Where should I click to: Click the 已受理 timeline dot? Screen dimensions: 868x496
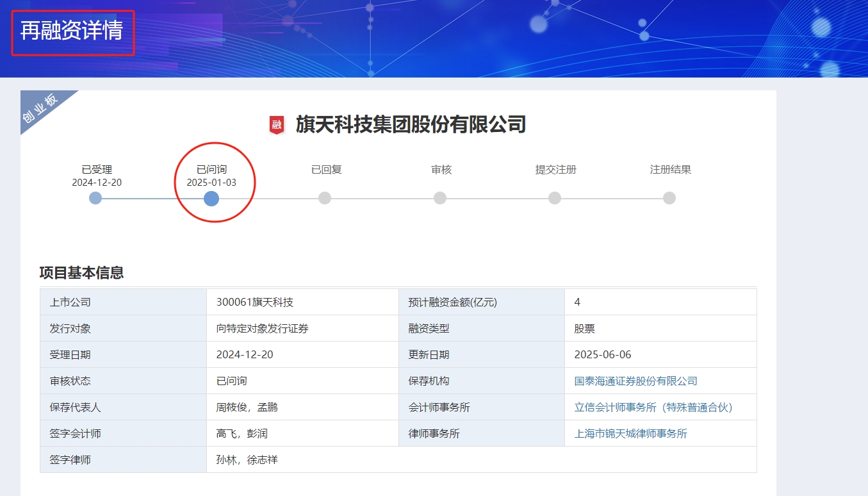(x=95, y=198)
